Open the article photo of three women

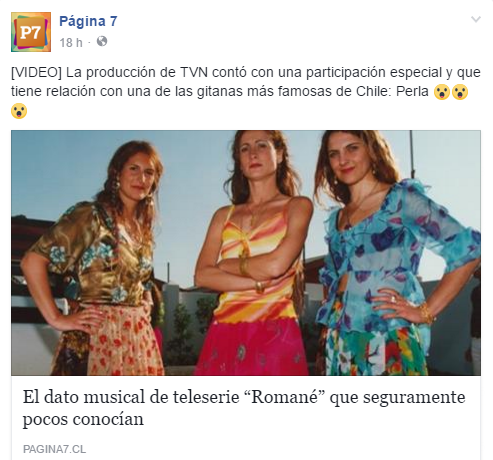(x=246, y=253)
